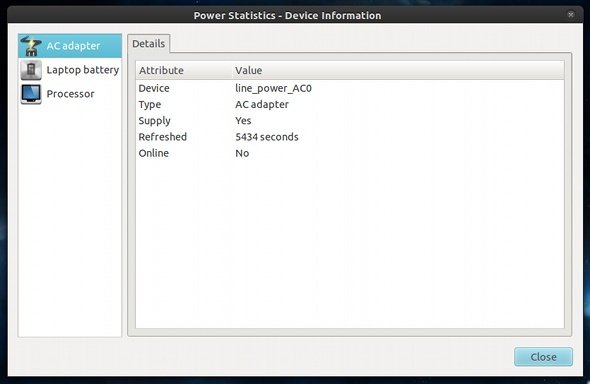This screenshot has height=384, width=590.
Task: Select the AC adapter lightning plug icon
Action: tap(31, 46)
